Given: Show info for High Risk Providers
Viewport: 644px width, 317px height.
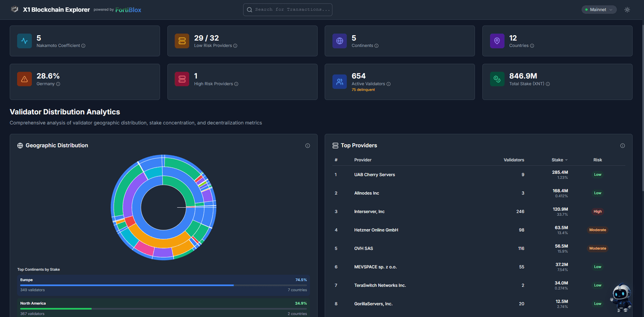Looking at the screenshot, I should click(x=236, y=84).
